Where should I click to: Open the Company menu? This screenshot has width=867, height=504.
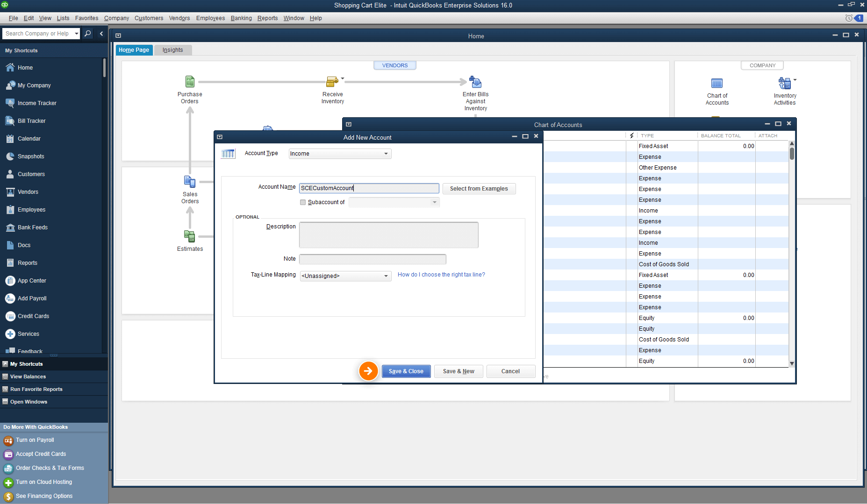[x=116, y=18]
